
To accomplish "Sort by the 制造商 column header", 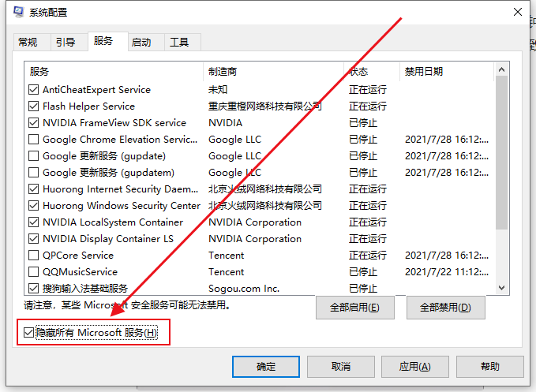I will 273,72.
